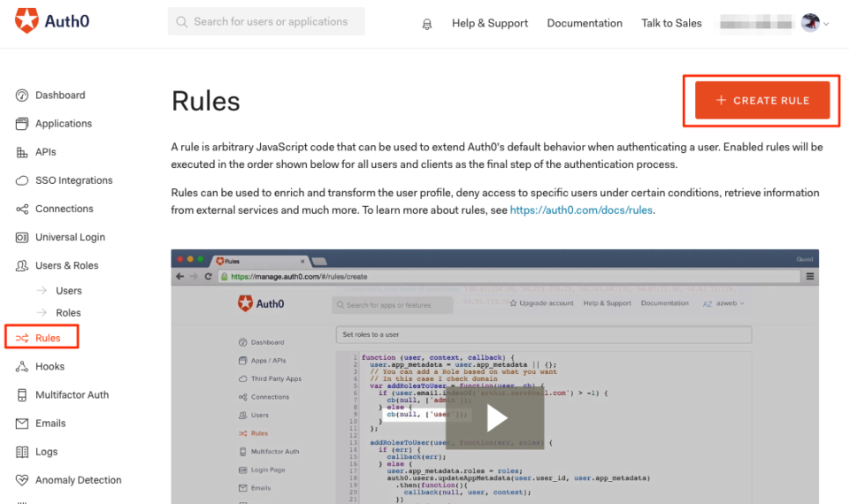Click the SSO Integrations cloud icon
This screenshot has width=849, height=504.
(21, 180)
